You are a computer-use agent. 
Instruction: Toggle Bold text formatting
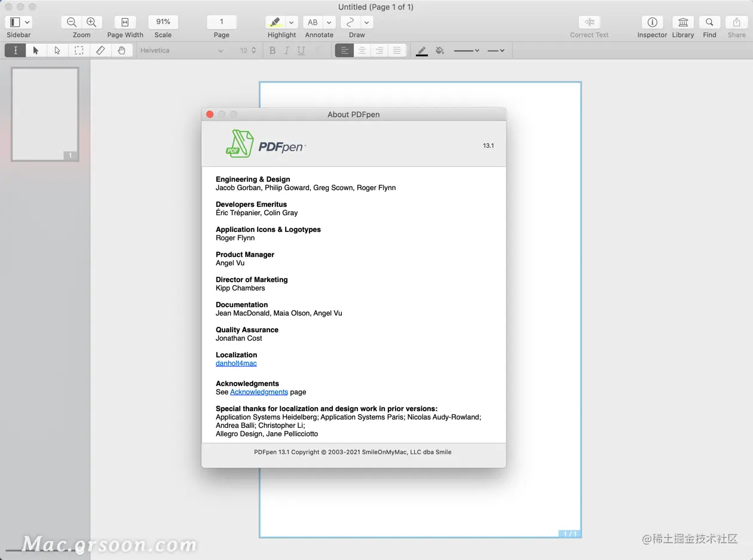pyautogui.click(x=273, y=51)
